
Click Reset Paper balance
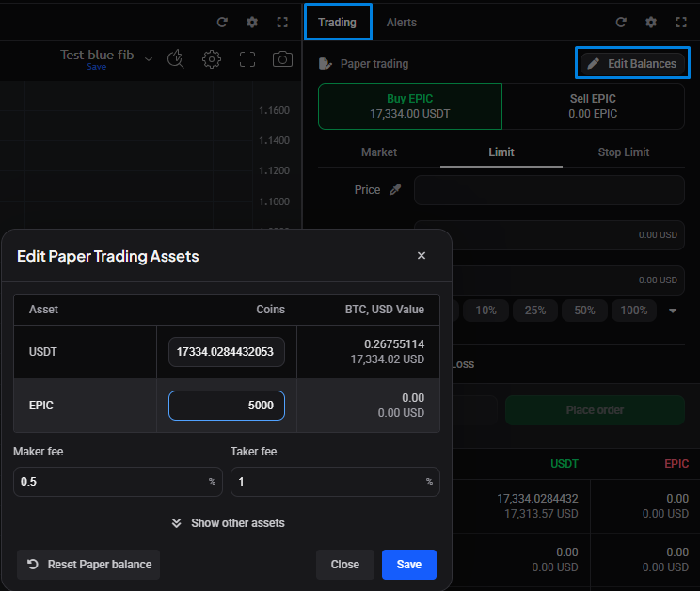click(88, 565)
